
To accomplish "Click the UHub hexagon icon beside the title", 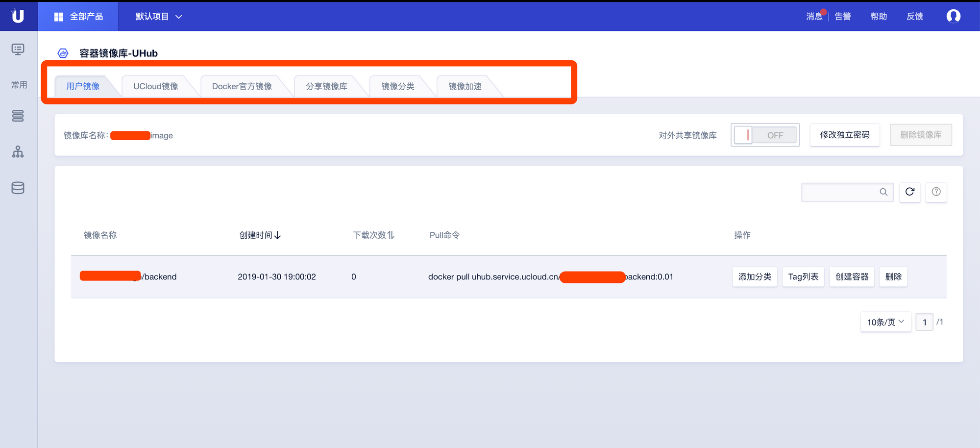I will [x=63, y=53].
